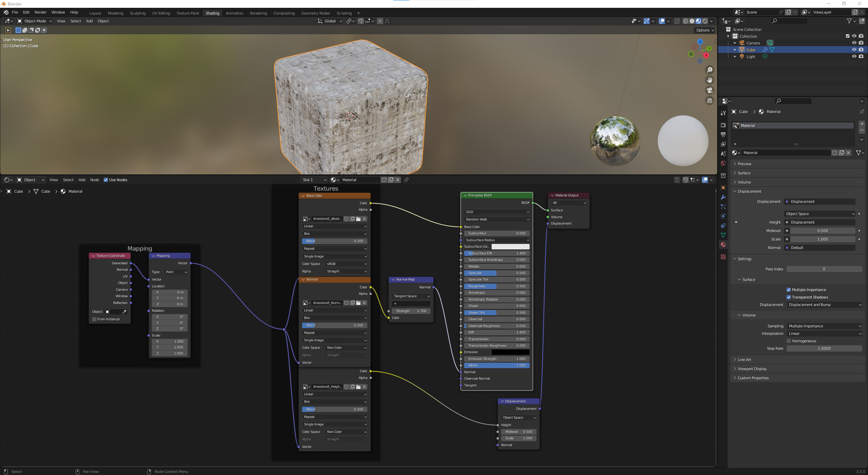This screenshot has height=475, width=868.
Task: Edit the Normal Map Strength field
Action: pyautogui.click(x=411, y=311)
